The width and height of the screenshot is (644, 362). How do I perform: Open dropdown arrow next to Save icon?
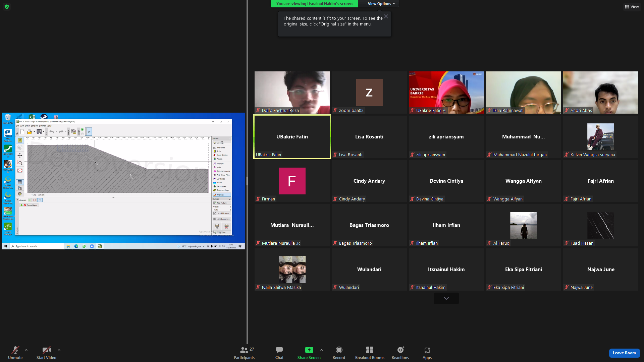[x=44, y=132]
